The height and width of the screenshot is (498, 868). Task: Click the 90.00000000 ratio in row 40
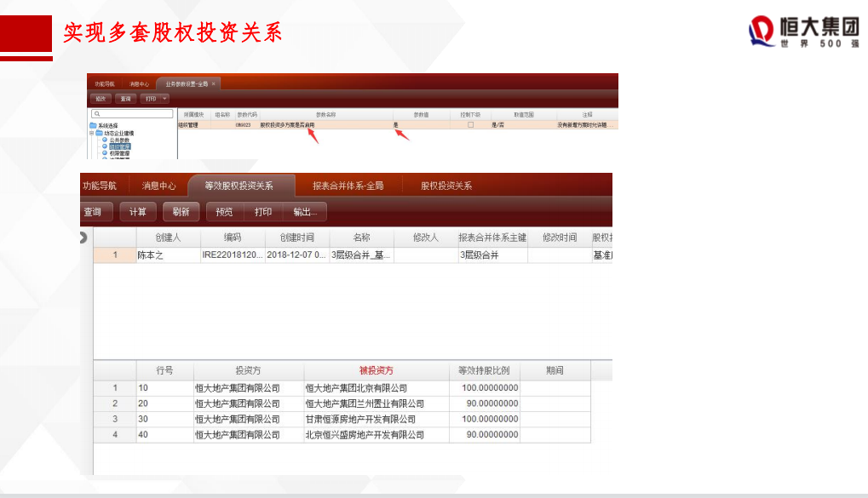(x=485, y=435)
